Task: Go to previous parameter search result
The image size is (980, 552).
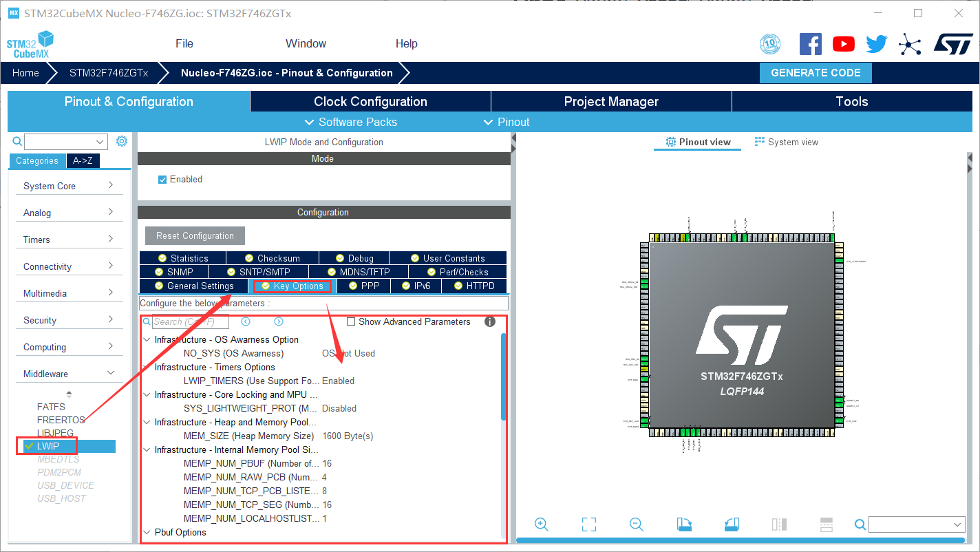Action: coord(246,321)
